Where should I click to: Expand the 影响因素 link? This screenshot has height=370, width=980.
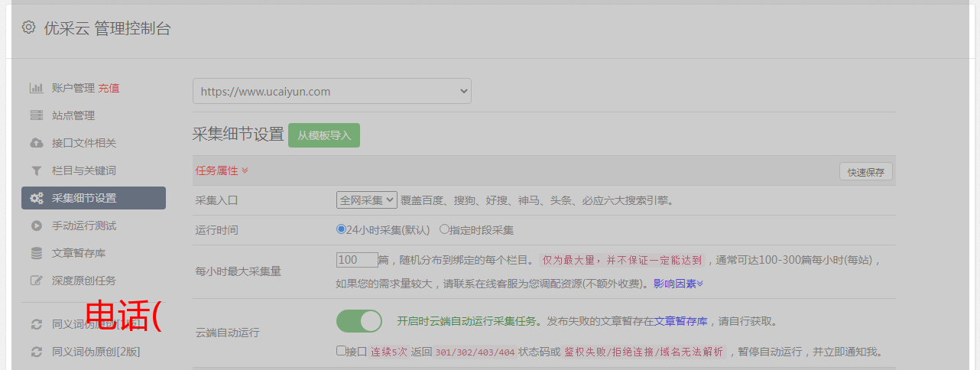[678, 284]
